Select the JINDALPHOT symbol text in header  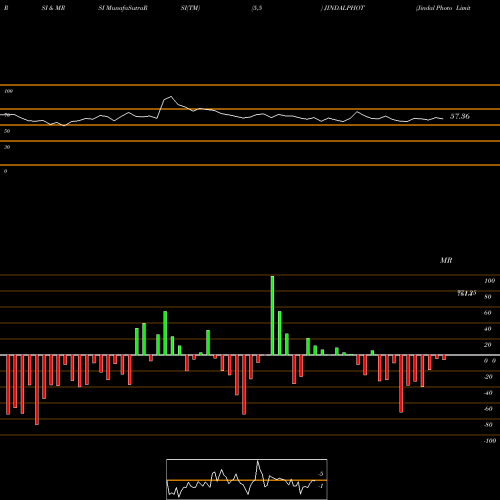pos(344,8)
